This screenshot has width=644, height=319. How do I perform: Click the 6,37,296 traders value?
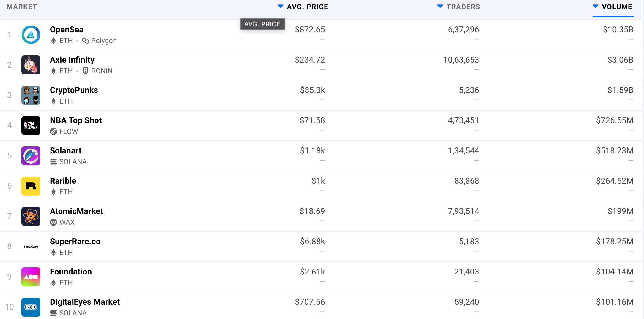tap(464, 30)
